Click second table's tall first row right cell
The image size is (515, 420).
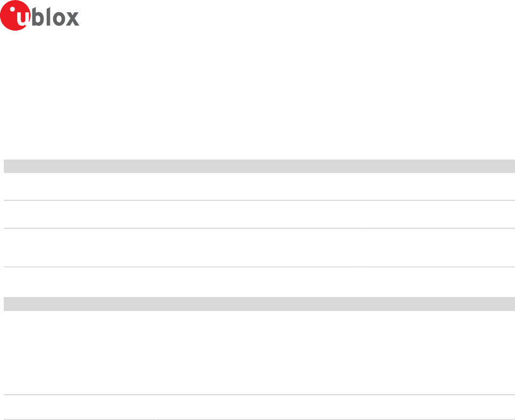(x=335, y=352)
